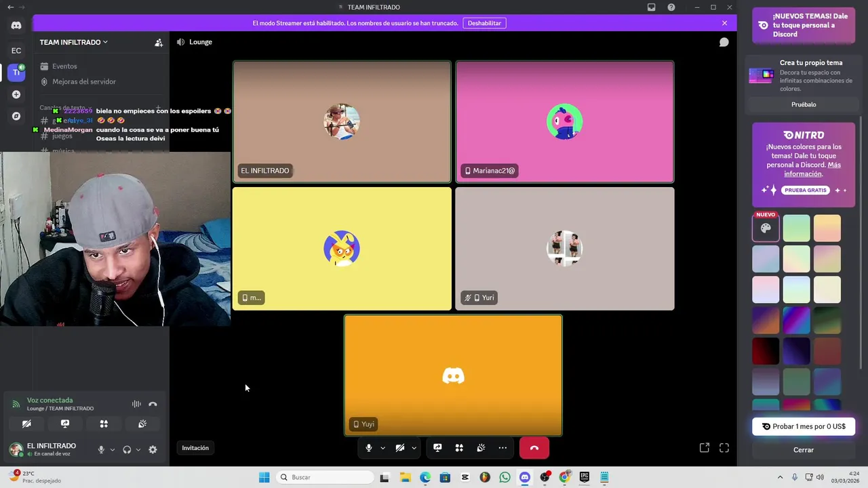Screen dimensions: 868x488
Task: Select the peach orange theme swatch
Action: [827, 228]
